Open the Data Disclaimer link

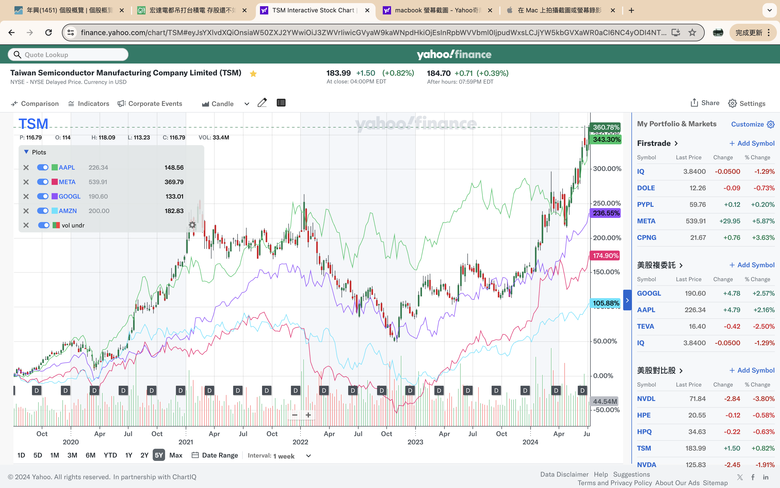(564, 474)
